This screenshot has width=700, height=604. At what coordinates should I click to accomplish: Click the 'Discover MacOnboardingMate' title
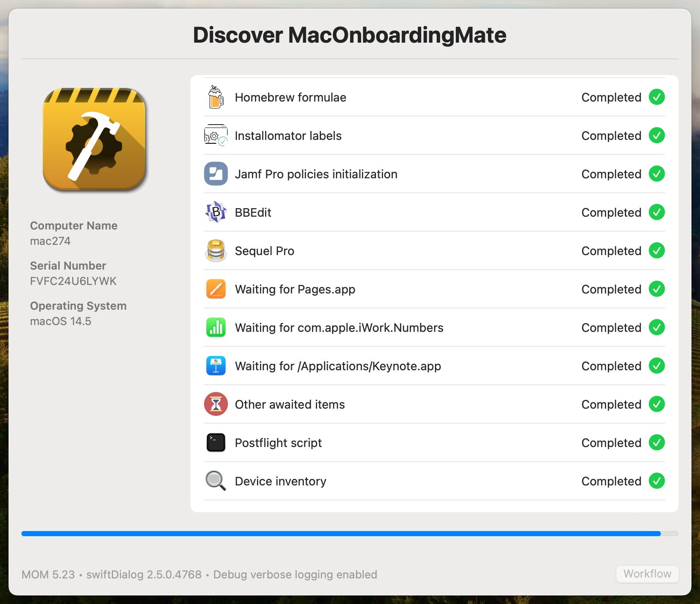[350, 35]
